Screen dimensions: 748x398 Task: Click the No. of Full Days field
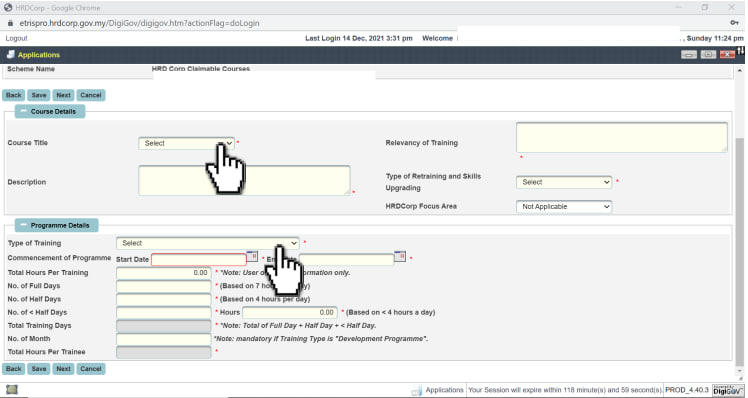164,286
